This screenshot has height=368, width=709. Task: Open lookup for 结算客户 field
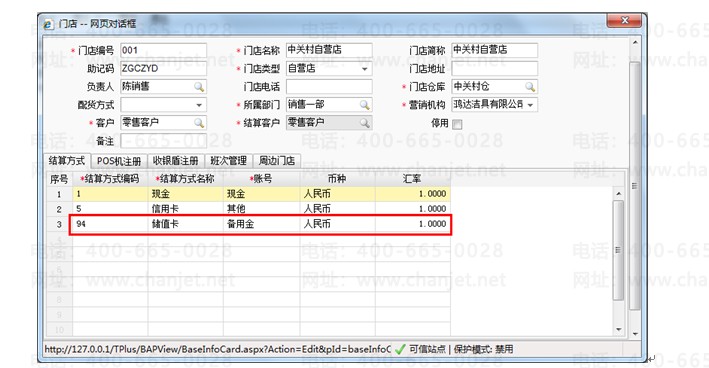click(364, 123)
